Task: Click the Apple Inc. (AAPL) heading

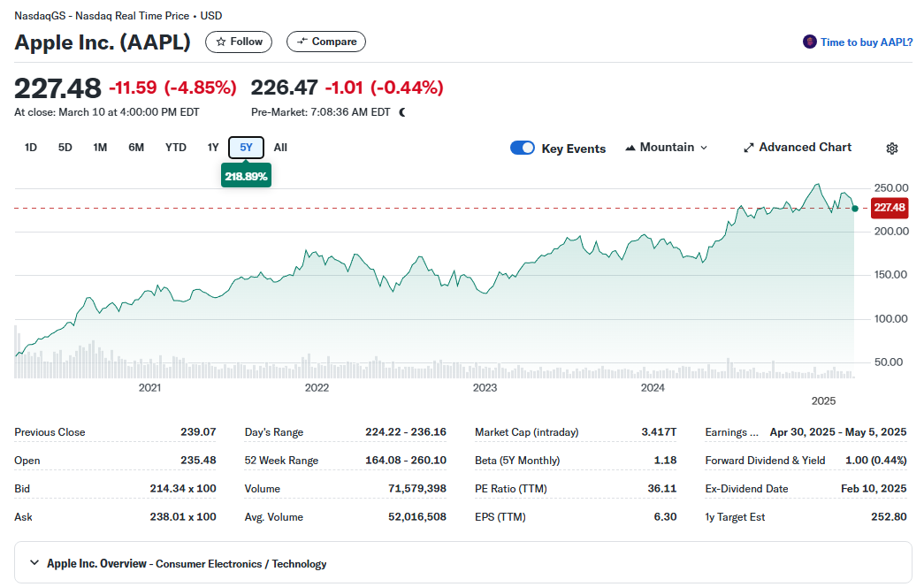Action: 103,42
